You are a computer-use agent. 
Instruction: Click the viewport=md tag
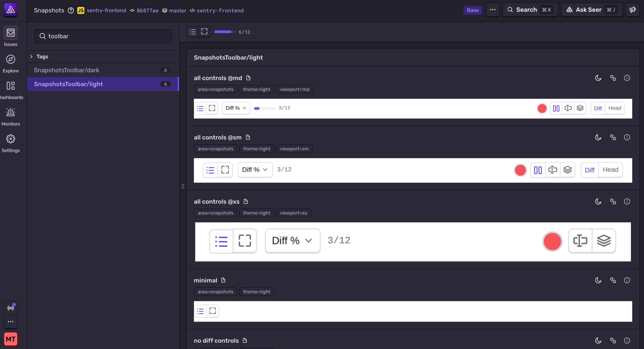tap(295, 89)
